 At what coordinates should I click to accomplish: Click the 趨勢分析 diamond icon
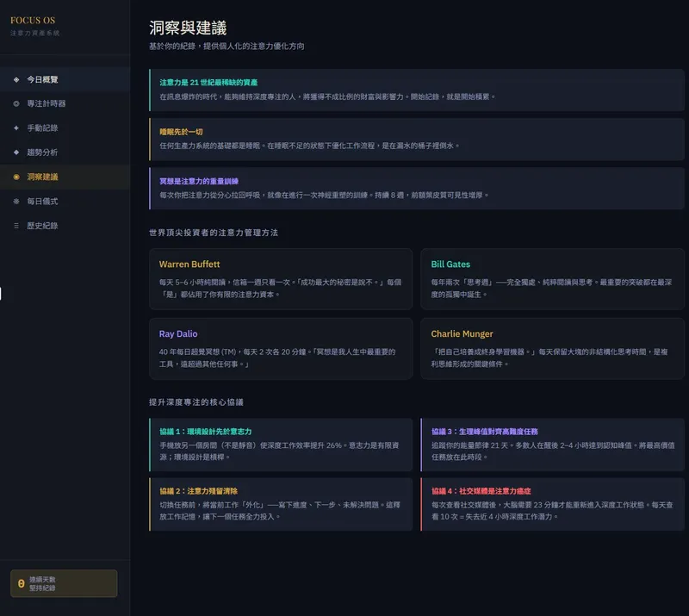[x=16, y=152]
